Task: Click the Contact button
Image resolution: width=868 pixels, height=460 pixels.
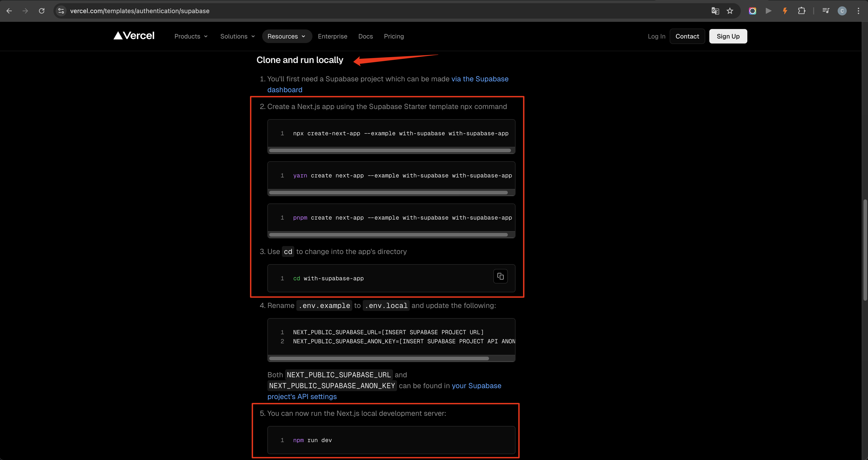Action: 687,36
